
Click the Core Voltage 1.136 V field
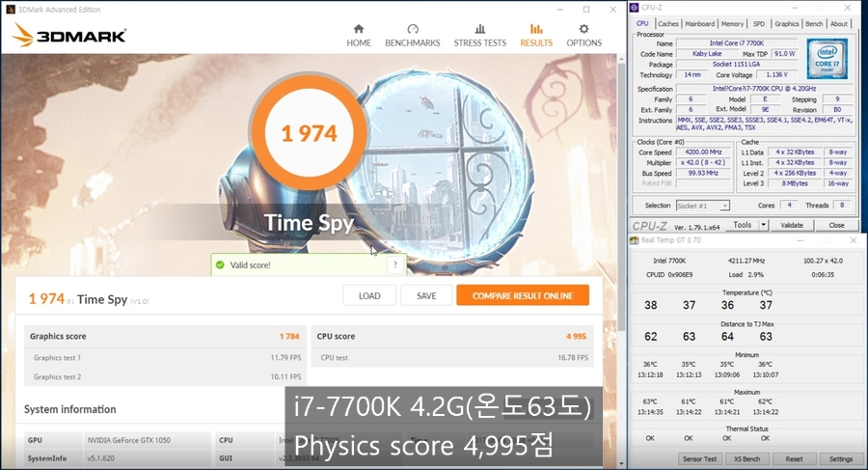pyautogui.click(x=777, y=75)
